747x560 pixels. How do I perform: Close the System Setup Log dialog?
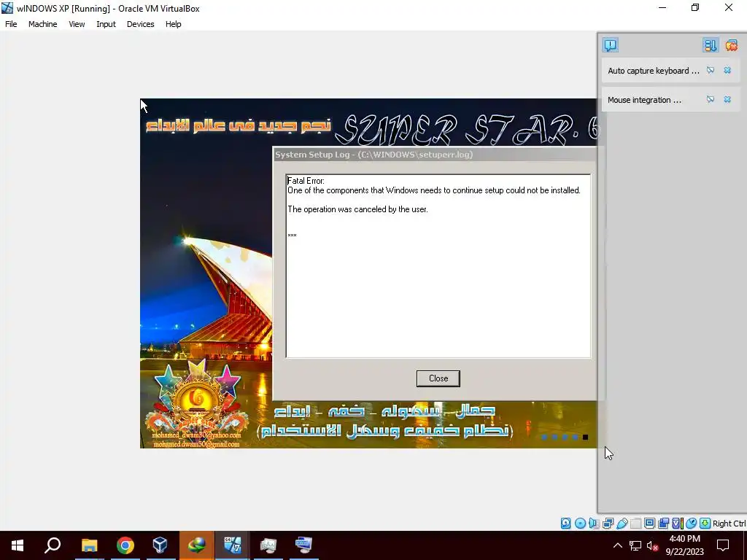point(438,378)
